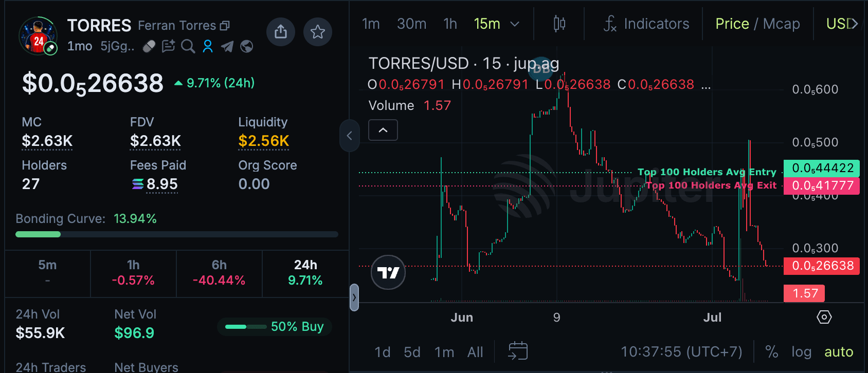Screen dimensions: 868x373
Task: Switch chart to Mcap view
Action: [x=781, y=24]
